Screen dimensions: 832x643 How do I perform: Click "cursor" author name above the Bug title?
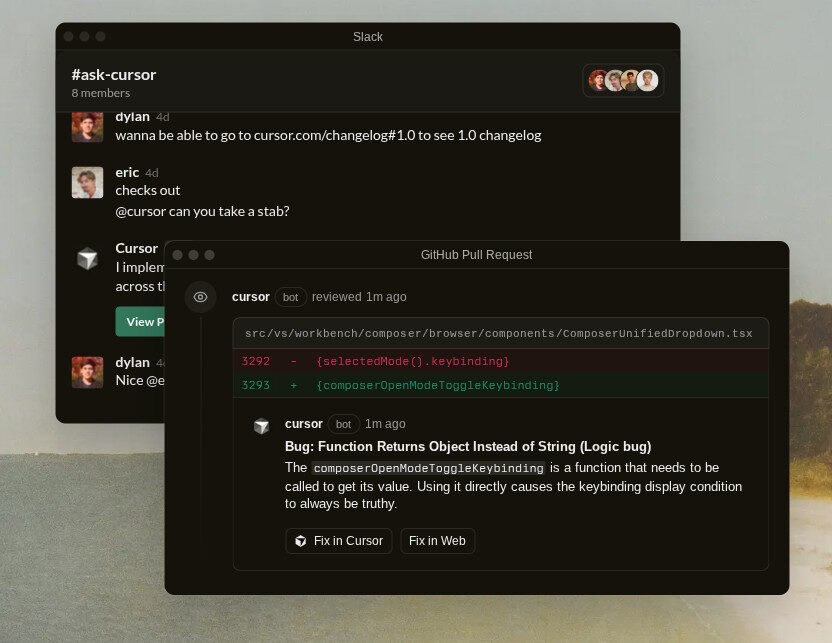pos(304,424)
